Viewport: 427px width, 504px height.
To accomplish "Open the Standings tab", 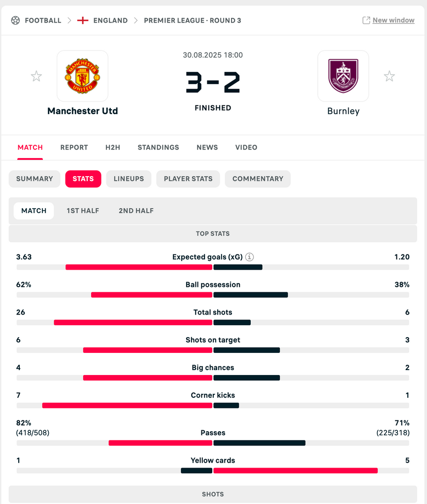I will (x=158, y=148).
